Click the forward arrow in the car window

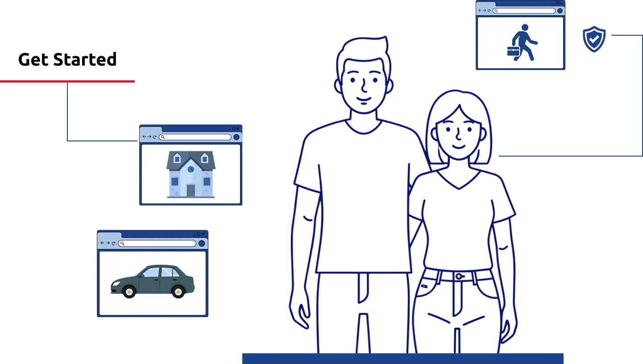tap(108, 243)
